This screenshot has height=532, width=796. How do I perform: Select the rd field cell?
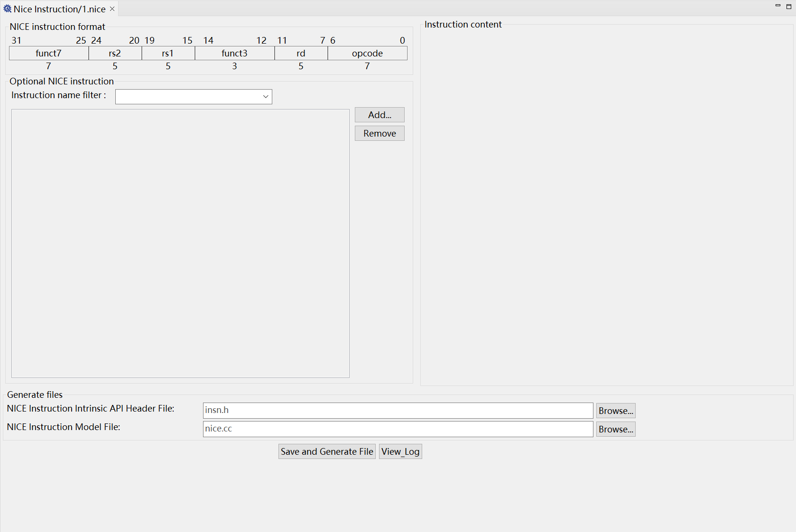301,53
